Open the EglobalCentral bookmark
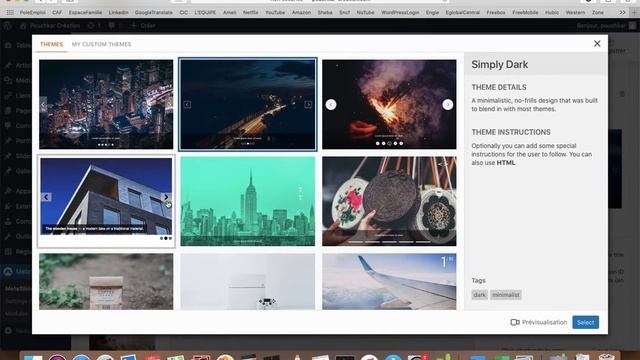The width and height of the screenshot is (640, 360). 462,12
